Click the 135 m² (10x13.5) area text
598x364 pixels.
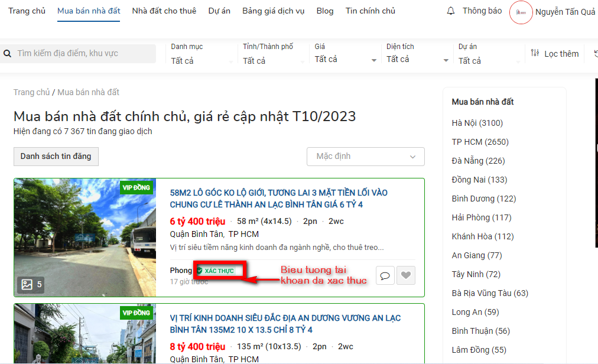coord(269,346)
